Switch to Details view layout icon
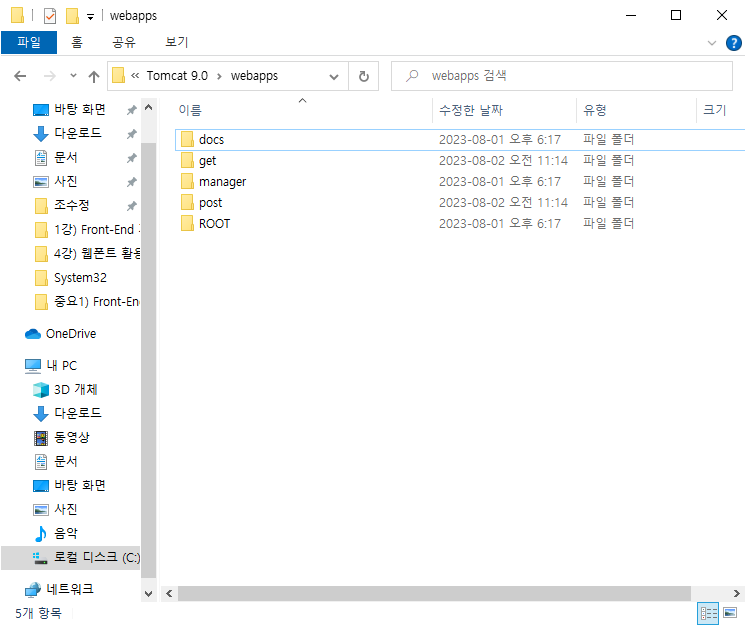 [x=708, y=614]
